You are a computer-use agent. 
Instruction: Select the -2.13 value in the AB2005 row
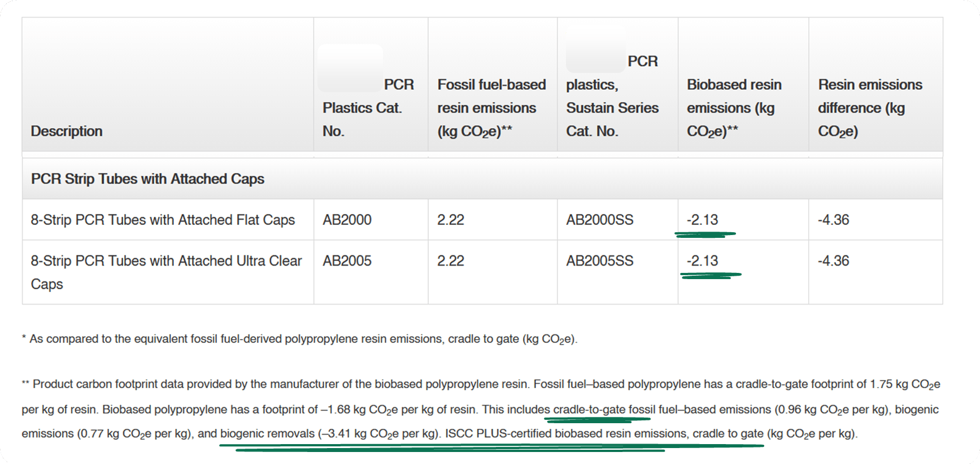click(702, 261)
